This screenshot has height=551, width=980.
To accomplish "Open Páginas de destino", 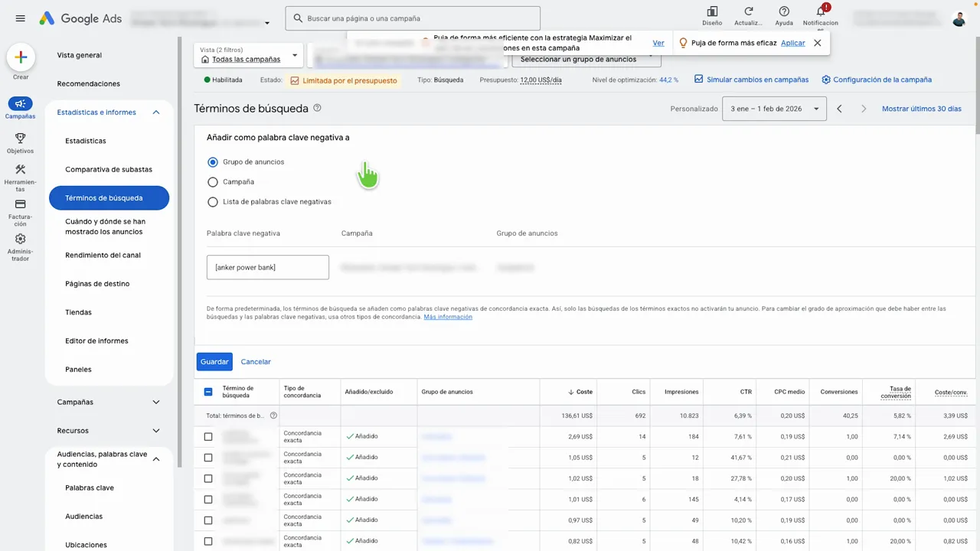I will [97, 284].
